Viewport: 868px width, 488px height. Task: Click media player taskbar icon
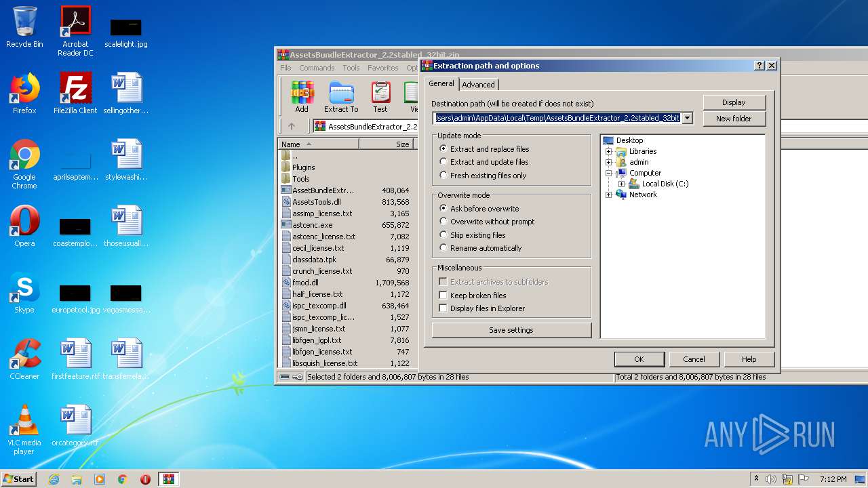pos(100,479)
